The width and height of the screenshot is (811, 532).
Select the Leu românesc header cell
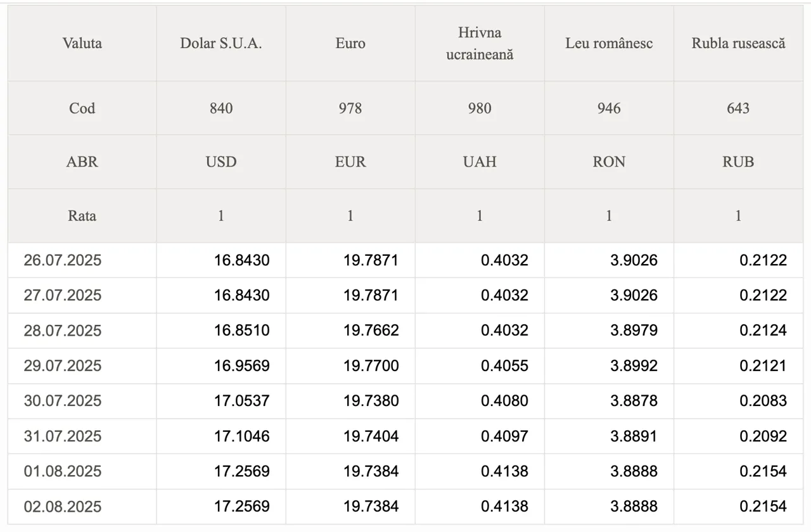(609, 43)
